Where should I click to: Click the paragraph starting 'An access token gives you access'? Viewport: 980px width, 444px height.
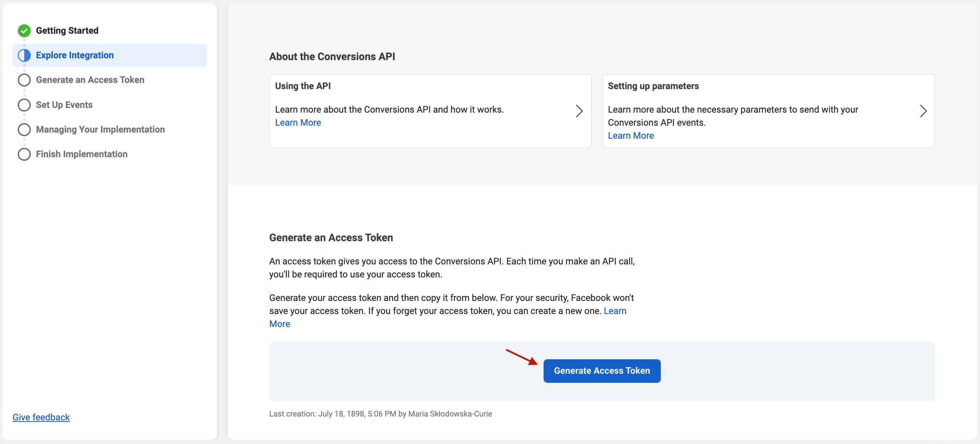[x=452, y=268]
